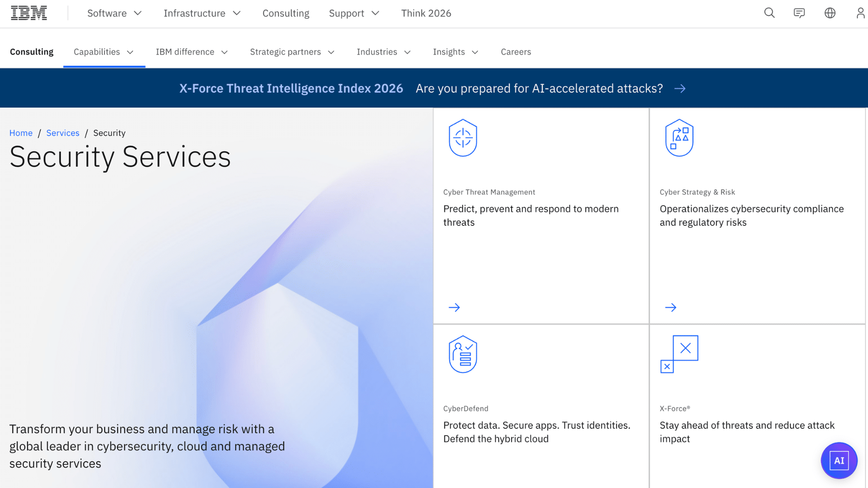
Task: Expand the Software menu
Action: point(114,14)
